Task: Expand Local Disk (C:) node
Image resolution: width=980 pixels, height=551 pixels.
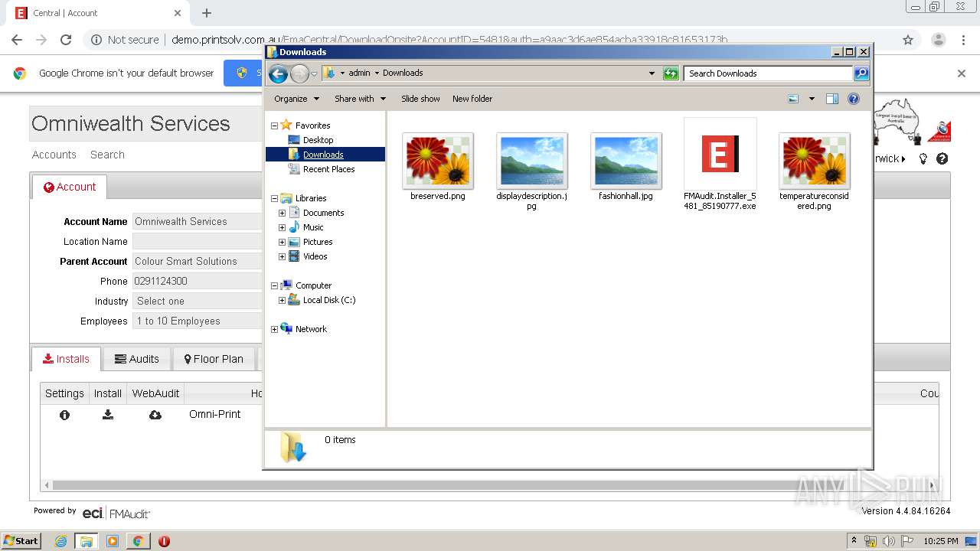Action: click(x=282, y=300)
